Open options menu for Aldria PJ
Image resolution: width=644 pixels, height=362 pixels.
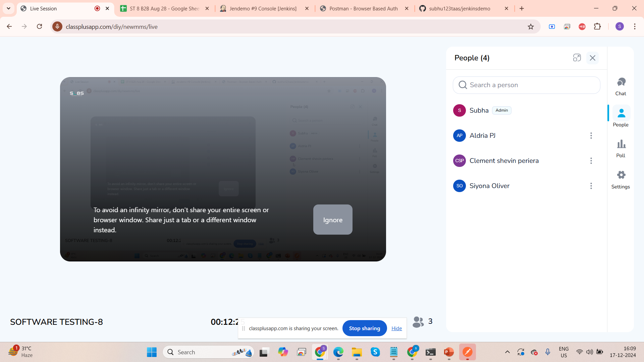coord(591,136)
